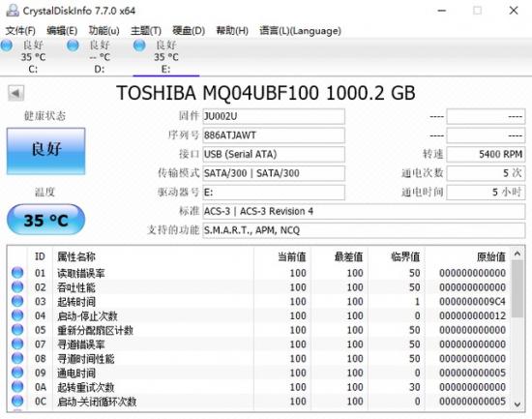
Task: Open the 语言(L)(Language) menu
Action: point(300,31)
